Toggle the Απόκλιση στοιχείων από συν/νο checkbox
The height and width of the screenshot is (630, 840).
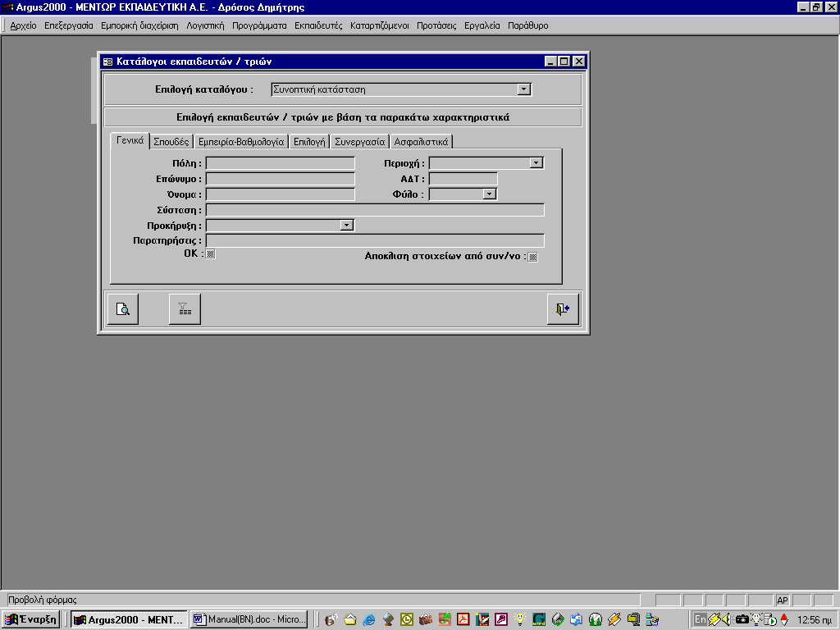click(532, 257)
